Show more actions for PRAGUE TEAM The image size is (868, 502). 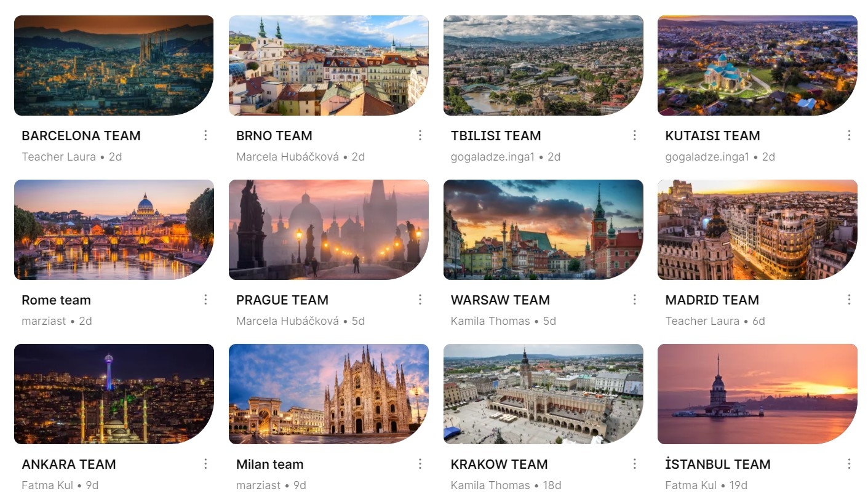[x=420, y=300]
